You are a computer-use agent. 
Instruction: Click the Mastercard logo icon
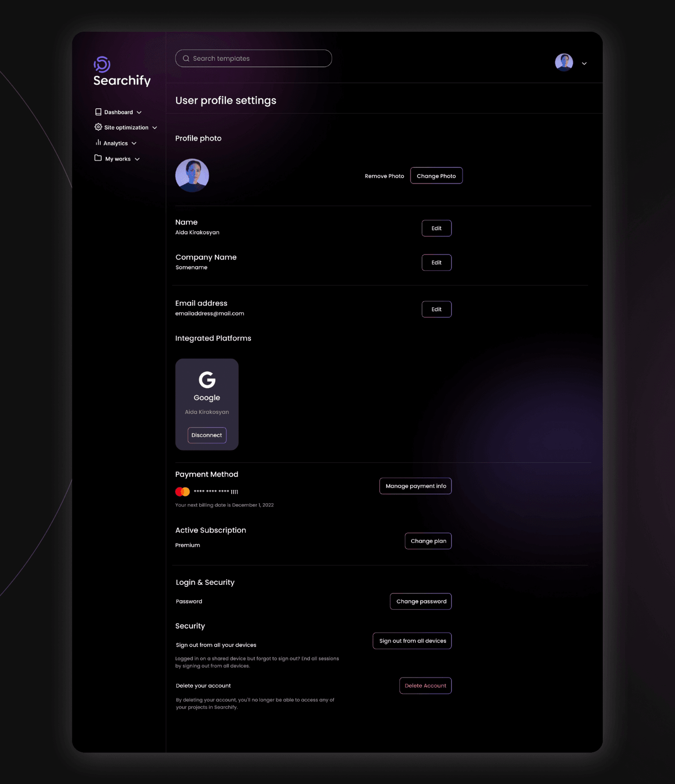183,492
